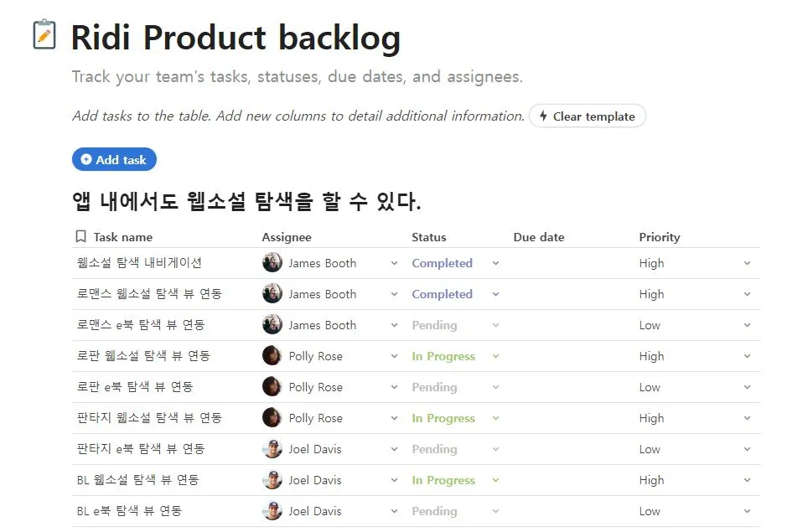
Task: Open assignee dropdown for BL 웹소설 탐색 뷰 연동
Action: pyautogui.click(x=395, y=480)
